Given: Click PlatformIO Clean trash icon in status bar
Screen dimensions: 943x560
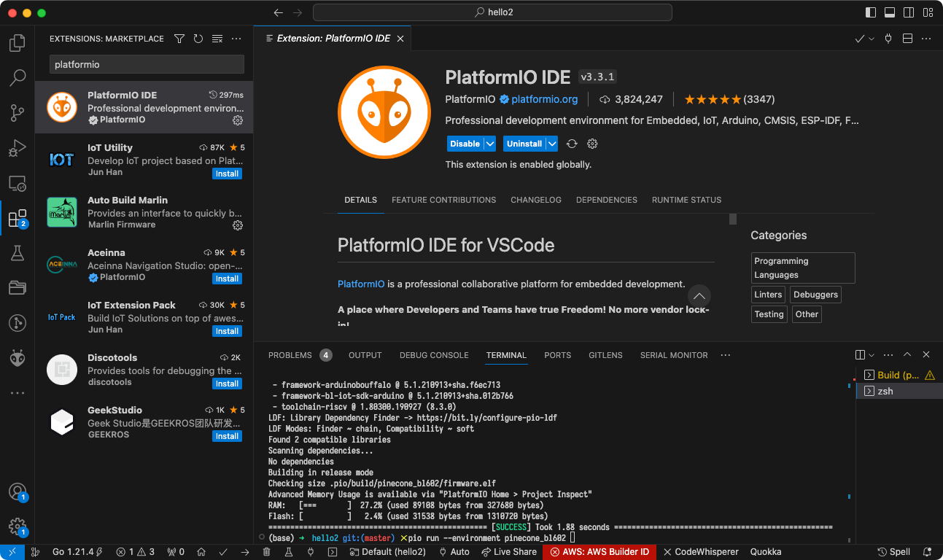Looking at the screenshot, I should tap(267, 552).
